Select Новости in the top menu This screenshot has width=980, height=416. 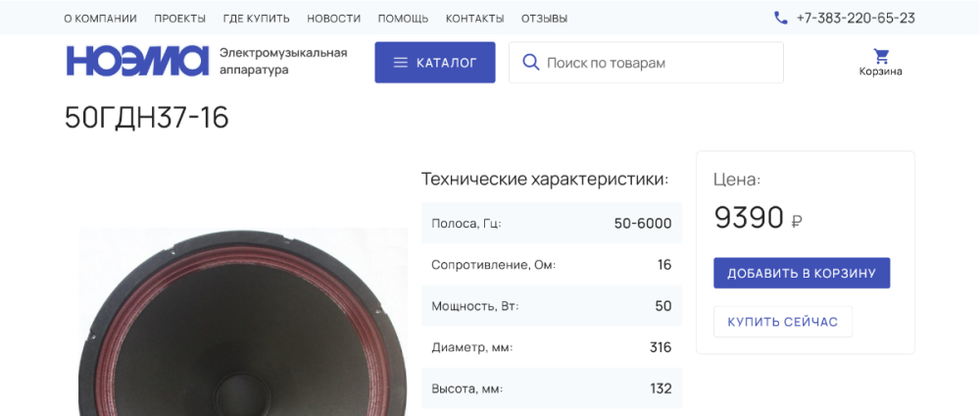coord(333,19)
